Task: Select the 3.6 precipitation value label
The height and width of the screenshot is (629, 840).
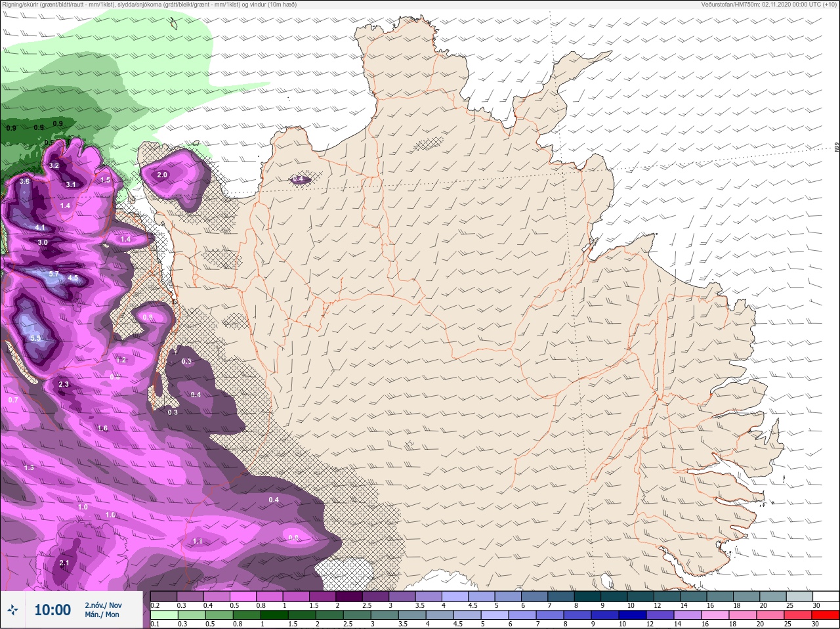Action: coord(25,181)
